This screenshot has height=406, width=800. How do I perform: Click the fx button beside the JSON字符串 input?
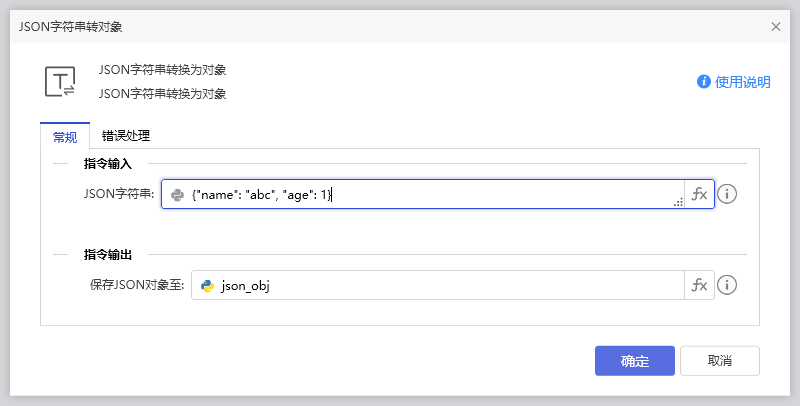(699, 194)
